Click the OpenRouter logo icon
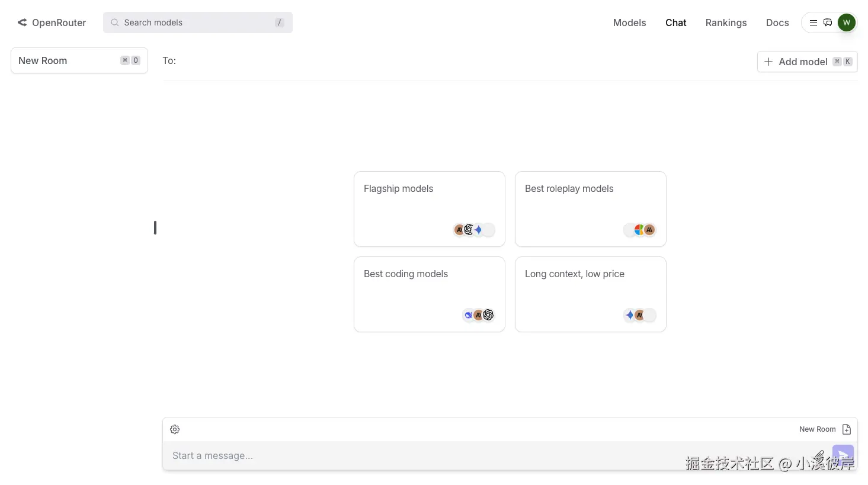Image resolution: width=868 pixels, height=485 pixels. pos(22,23)
